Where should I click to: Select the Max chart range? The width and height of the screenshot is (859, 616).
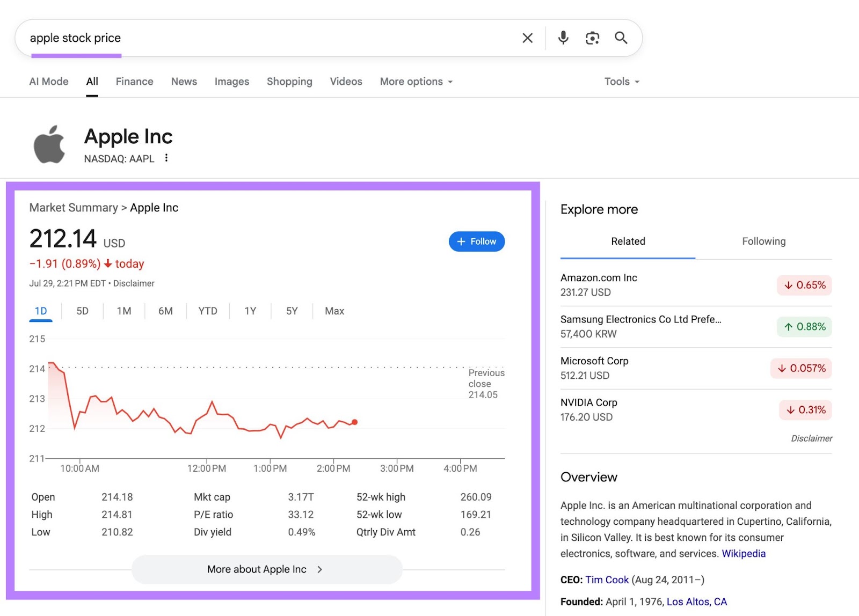pyautogui.click(x=334, y=311)
